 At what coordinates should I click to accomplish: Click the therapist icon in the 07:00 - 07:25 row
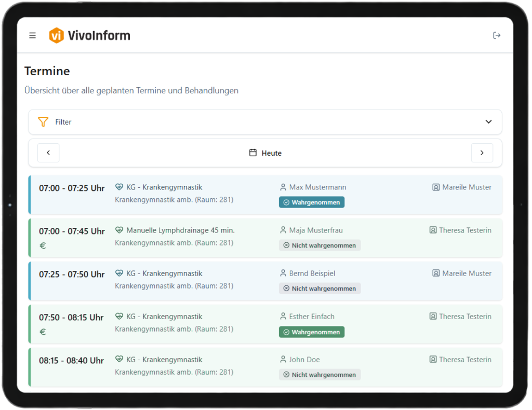436,187
